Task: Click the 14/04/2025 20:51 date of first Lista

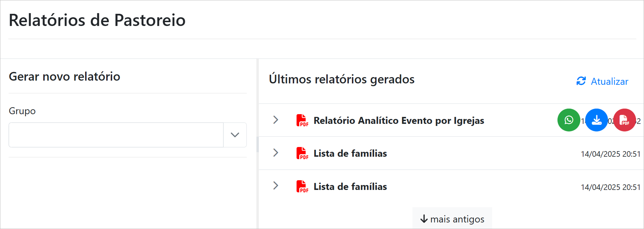Action: (610, 154)
